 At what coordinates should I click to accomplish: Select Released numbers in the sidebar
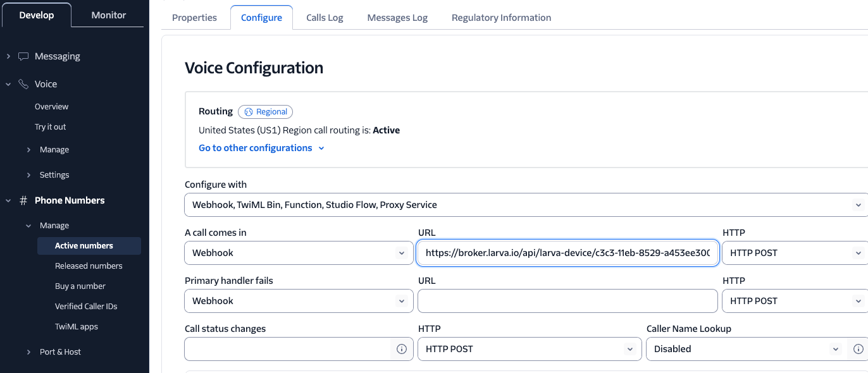89,266
